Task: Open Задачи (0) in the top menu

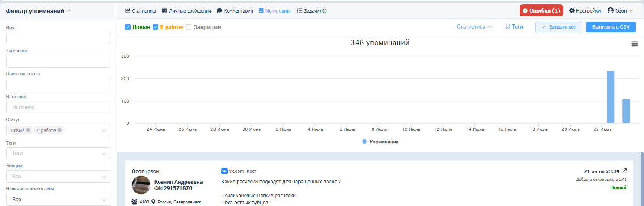Action: click(x=312, y=11)
